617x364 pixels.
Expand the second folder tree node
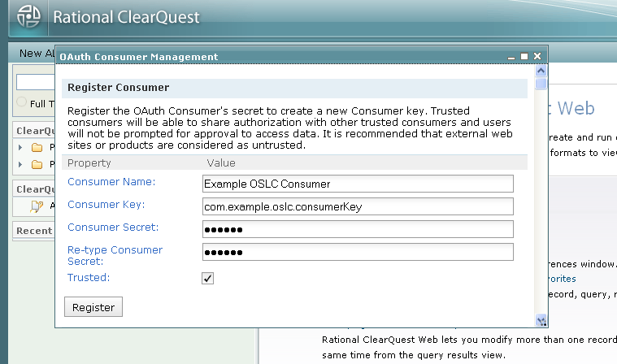[20, 164]
